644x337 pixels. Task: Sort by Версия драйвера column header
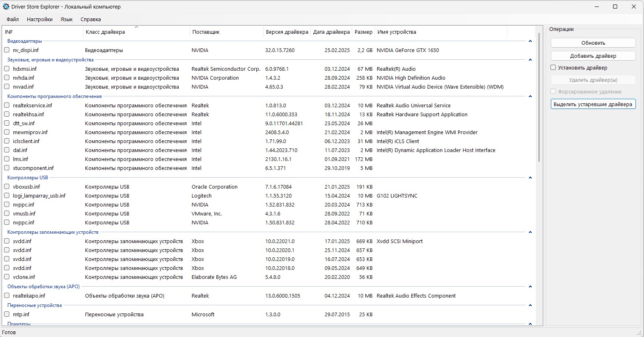287,32
